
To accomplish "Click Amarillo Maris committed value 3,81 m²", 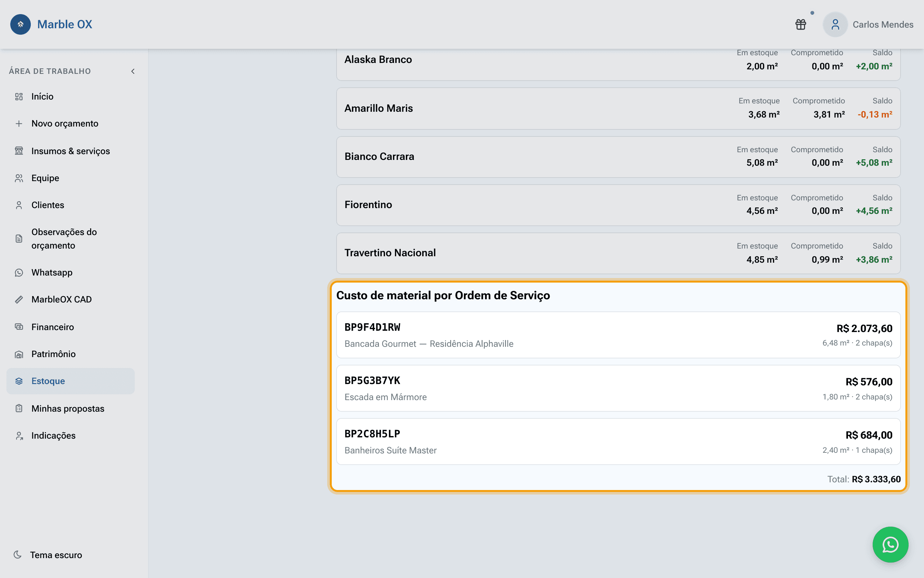I will click(x=829, y=115).
